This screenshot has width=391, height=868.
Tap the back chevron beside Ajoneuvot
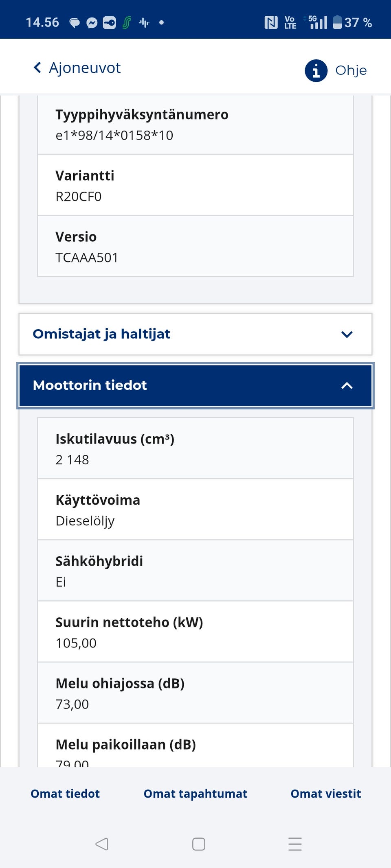[x=37, y=68]
